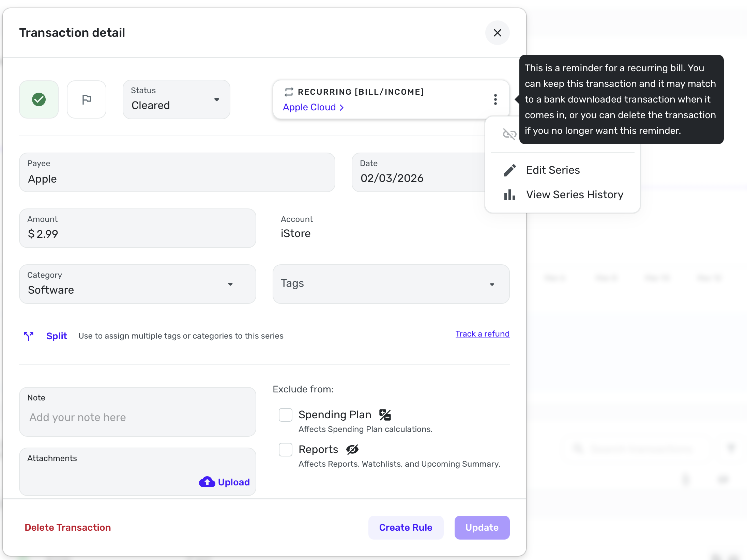Open the Status Cleared dropdown

point(176,99)
